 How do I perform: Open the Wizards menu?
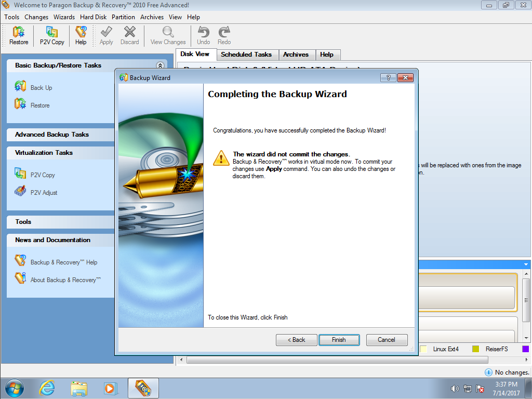pyautogui.click(x=64, y=17)
